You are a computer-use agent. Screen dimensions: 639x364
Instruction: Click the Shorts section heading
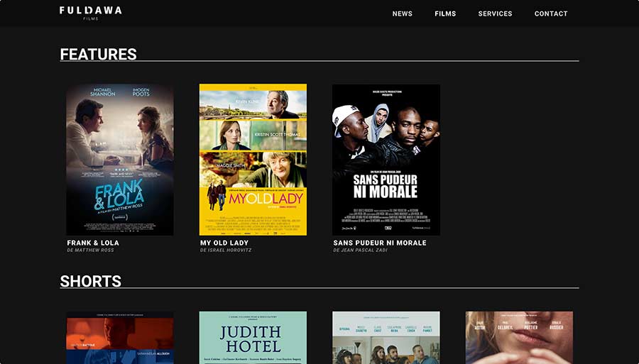tap(90, 281)
